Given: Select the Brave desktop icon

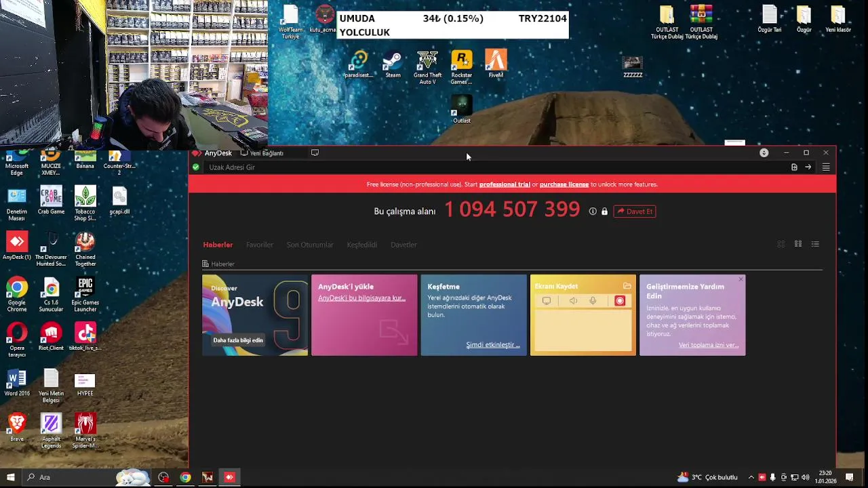Looking at the screenshot, I should [x=17, y=428].
